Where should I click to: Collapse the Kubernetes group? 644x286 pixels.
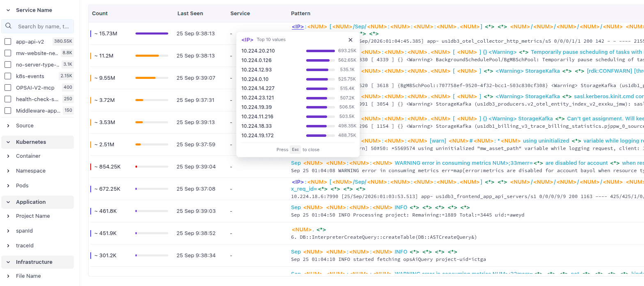pyautogui.click(x=8, y=142)
